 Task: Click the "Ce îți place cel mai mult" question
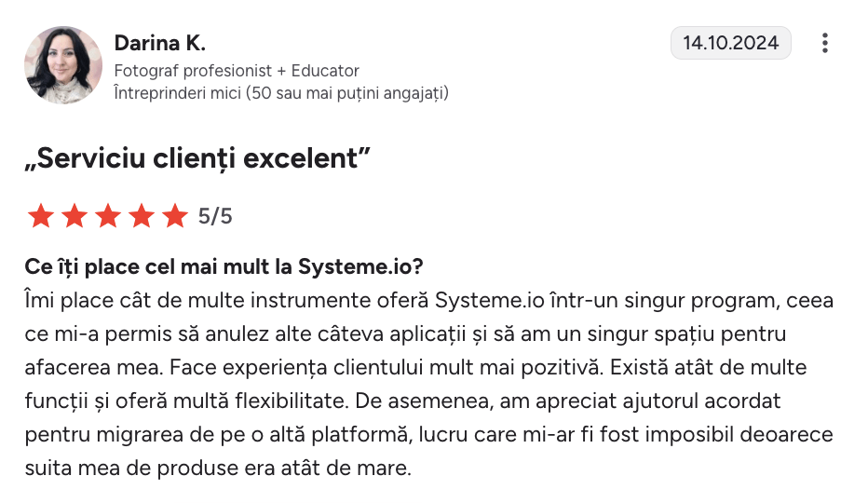point(224,267)
